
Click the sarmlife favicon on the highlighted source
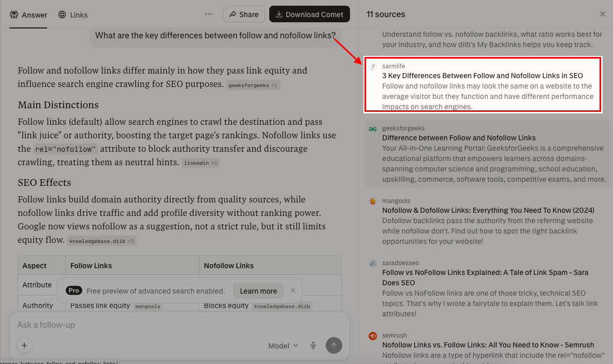pos(373,66)
